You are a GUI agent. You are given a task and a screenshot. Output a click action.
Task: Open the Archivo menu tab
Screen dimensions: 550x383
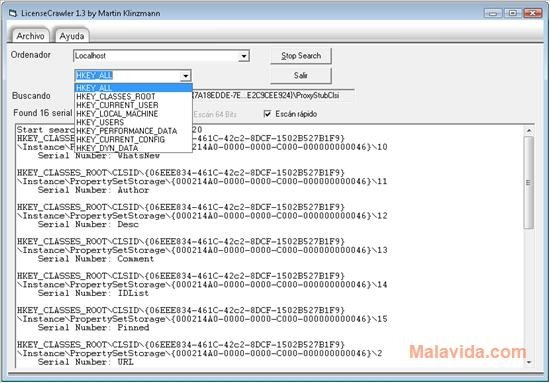point(31,36)
